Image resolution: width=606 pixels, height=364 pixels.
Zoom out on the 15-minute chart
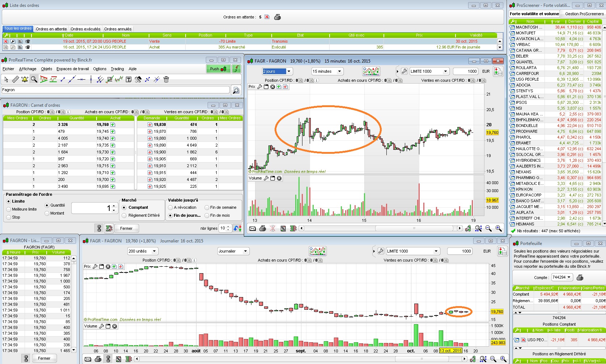click(x=488, y=228)
